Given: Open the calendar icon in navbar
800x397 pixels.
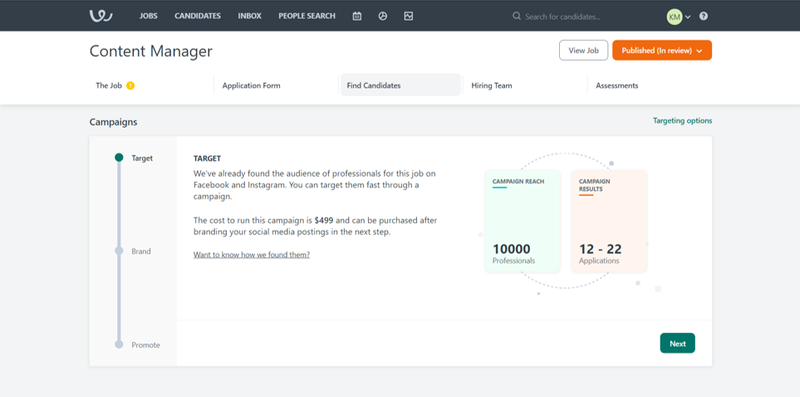Looking at the screenshot, I should (357, 16).
